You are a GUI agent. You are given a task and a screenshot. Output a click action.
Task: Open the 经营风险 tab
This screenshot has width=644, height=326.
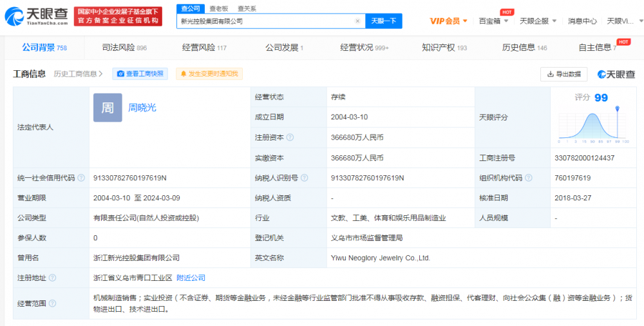coord(204,48)
